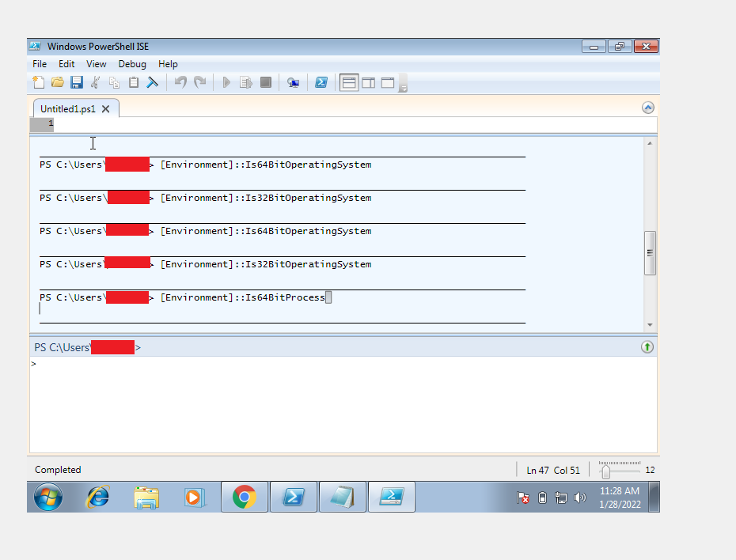
Task: Switch to Chrome in the taskbar
Action: click(244, 497)
